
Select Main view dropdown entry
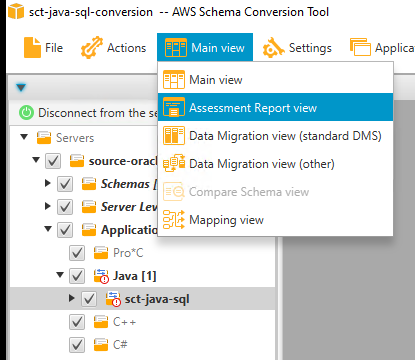275,80
